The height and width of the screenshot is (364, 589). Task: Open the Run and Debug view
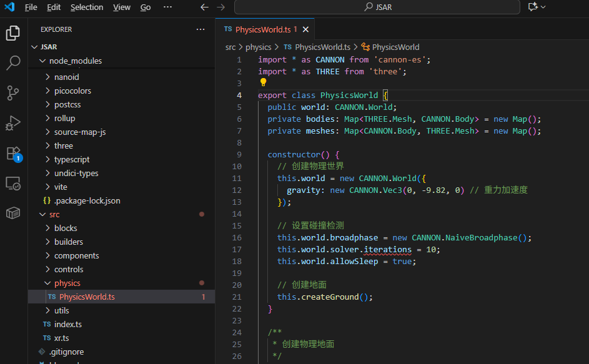tap(13, 123)
